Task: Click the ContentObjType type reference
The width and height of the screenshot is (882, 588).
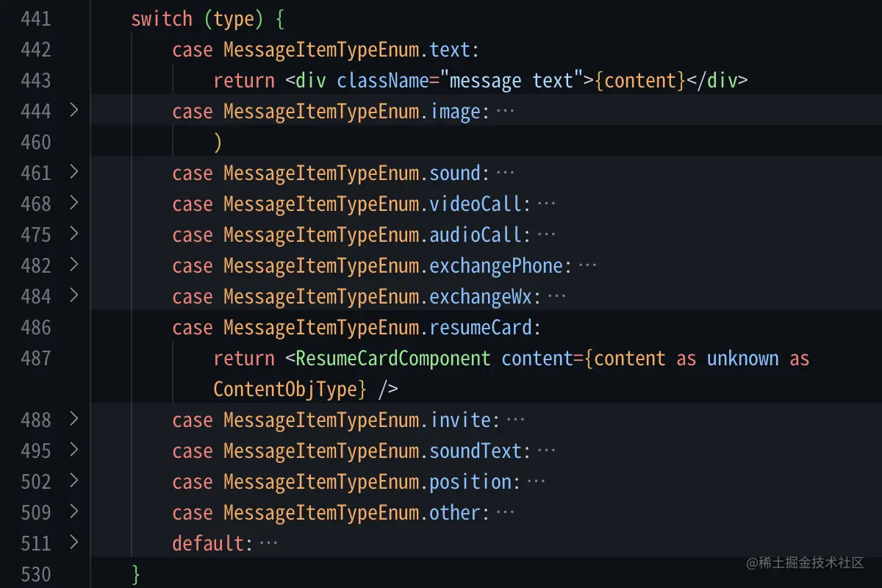Action: (285, 390)
